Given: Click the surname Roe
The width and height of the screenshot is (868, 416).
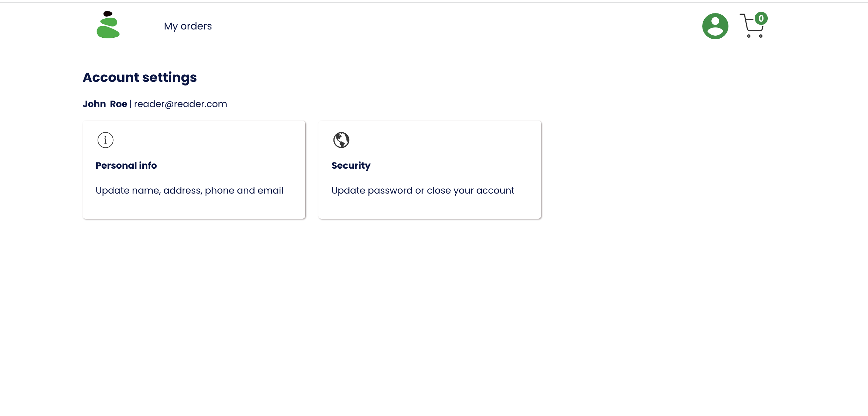Looking at the screenshot, I should pos(119,104).
